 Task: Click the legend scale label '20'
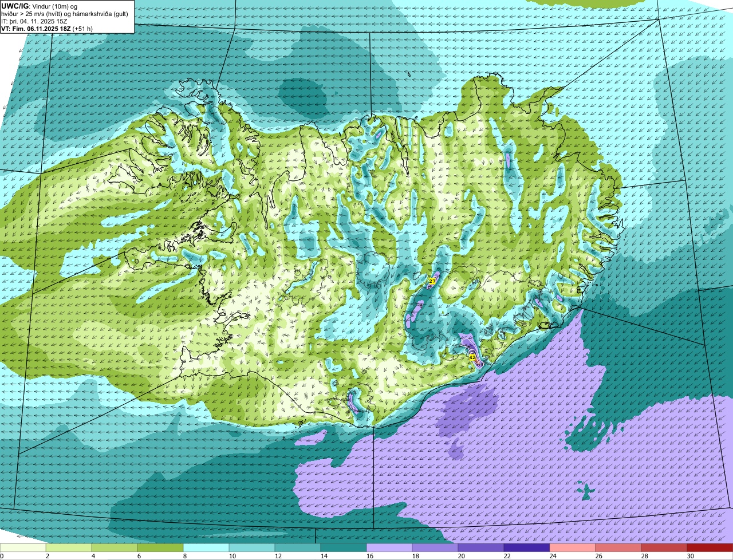pos(462,556)
